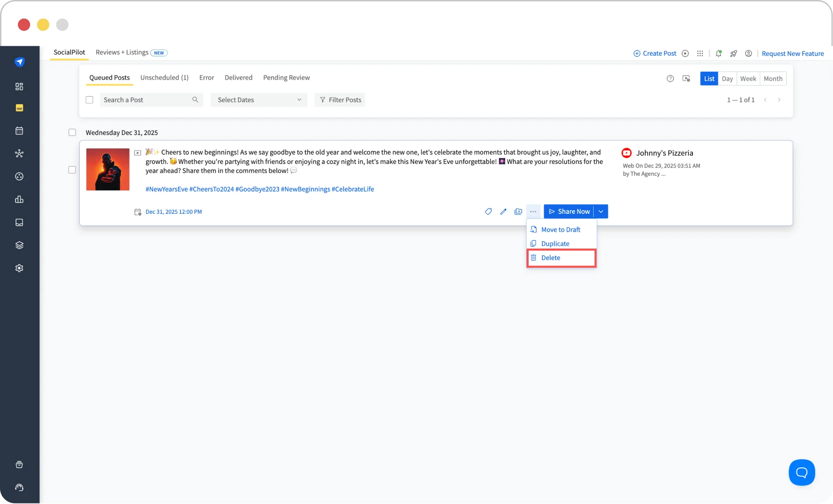
Task: Check the select-all checkbox near the search bar
Action: tap(89, 99)
